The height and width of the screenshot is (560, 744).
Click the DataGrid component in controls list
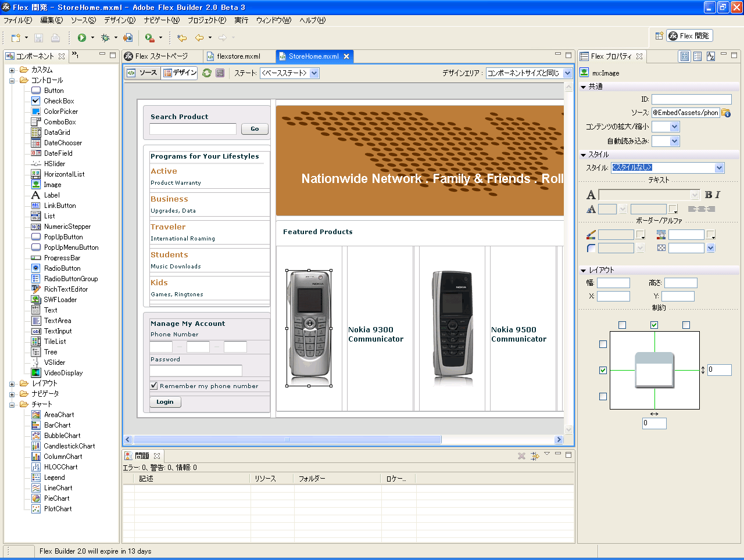tap(57, 132)
